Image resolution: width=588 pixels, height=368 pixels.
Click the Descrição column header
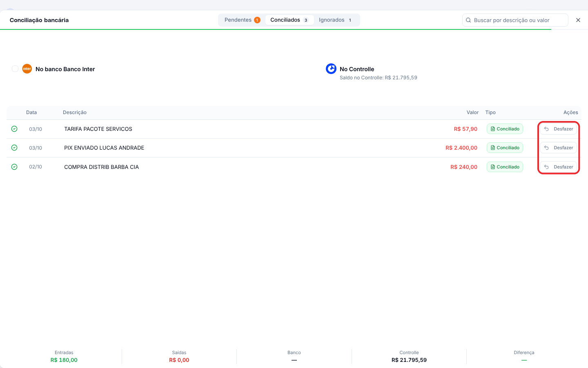75,112
